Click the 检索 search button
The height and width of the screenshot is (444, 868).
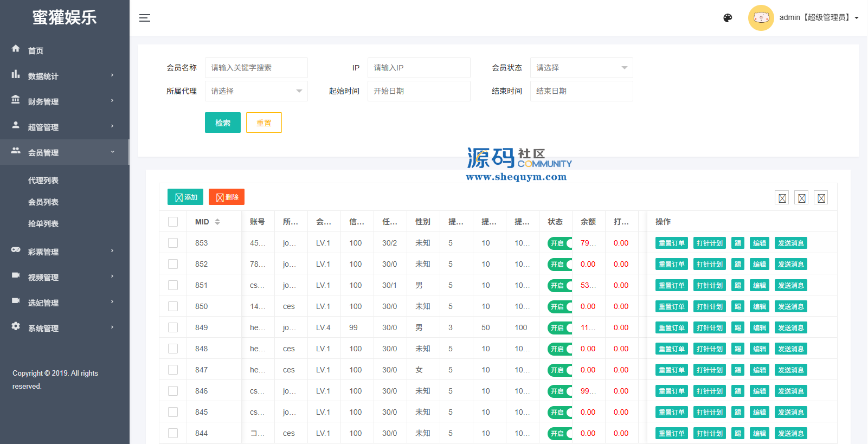click(222, 123)
